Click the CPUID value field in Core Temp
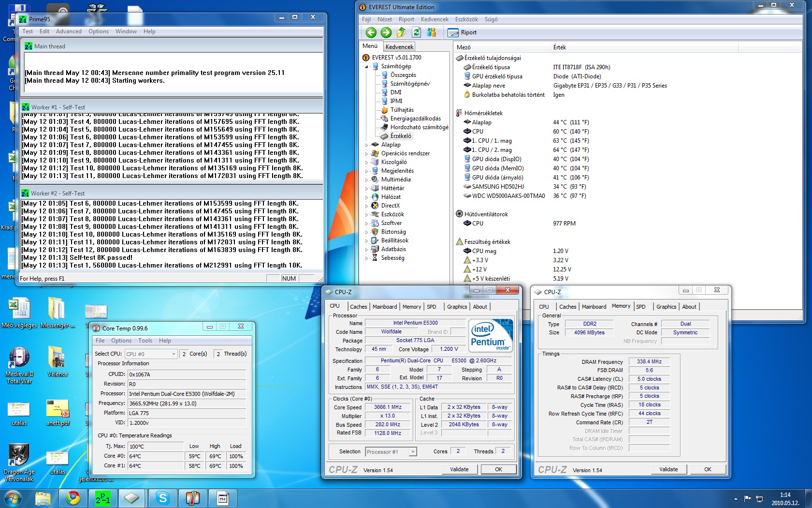This screenshot has height=508, width=812. click(x=187, y=374)
